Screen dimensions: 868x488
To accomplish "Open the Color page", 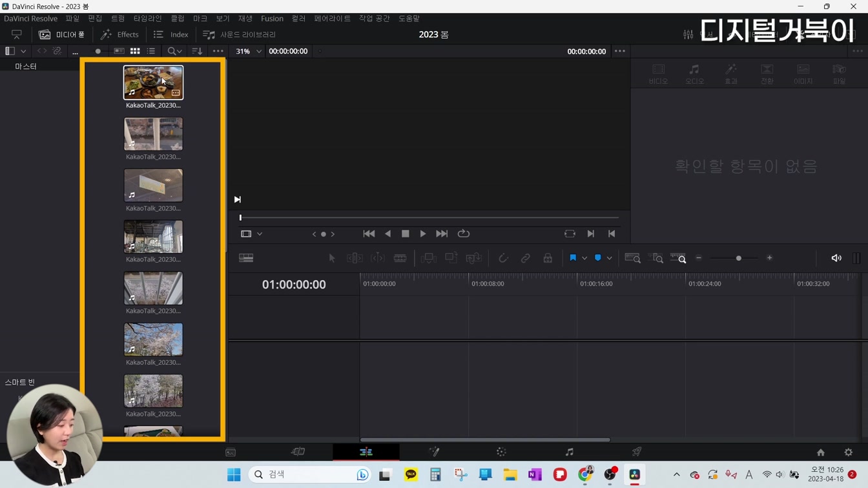I will click(x=501, y=452).
